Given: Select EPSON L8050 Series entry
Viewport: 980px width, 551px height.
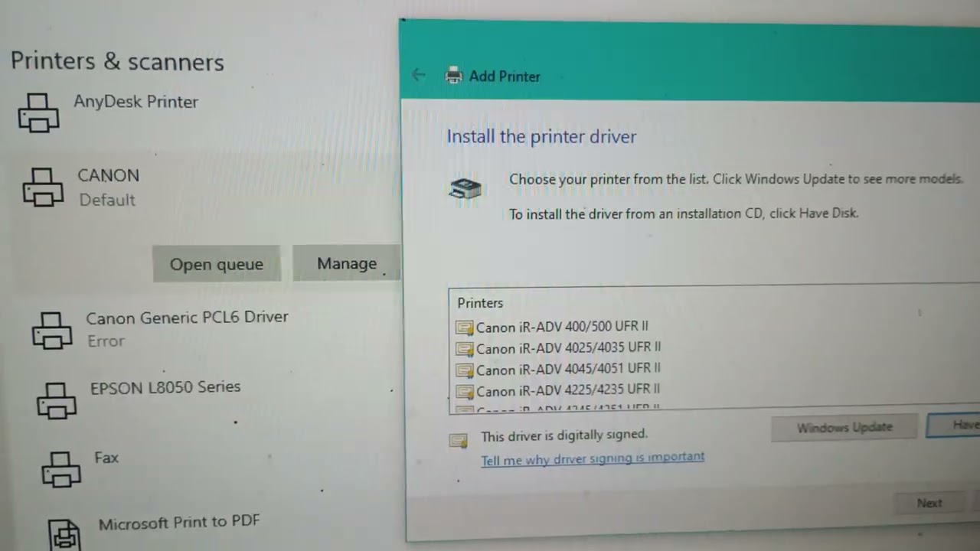Looking at the screenshot, I should (165, 387).
